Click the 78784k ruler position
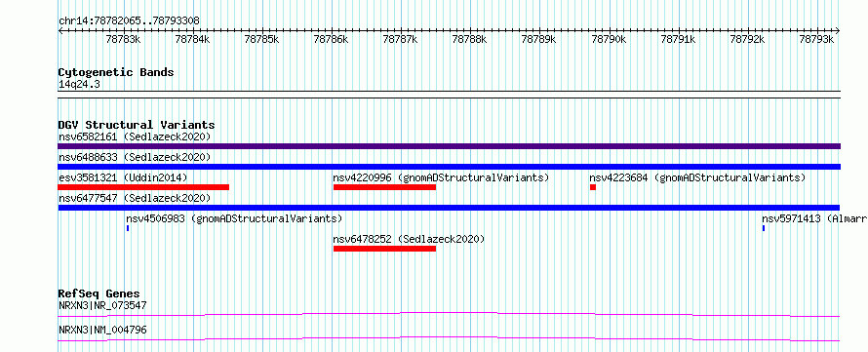 pyautogui.click(x=192, y=39)
